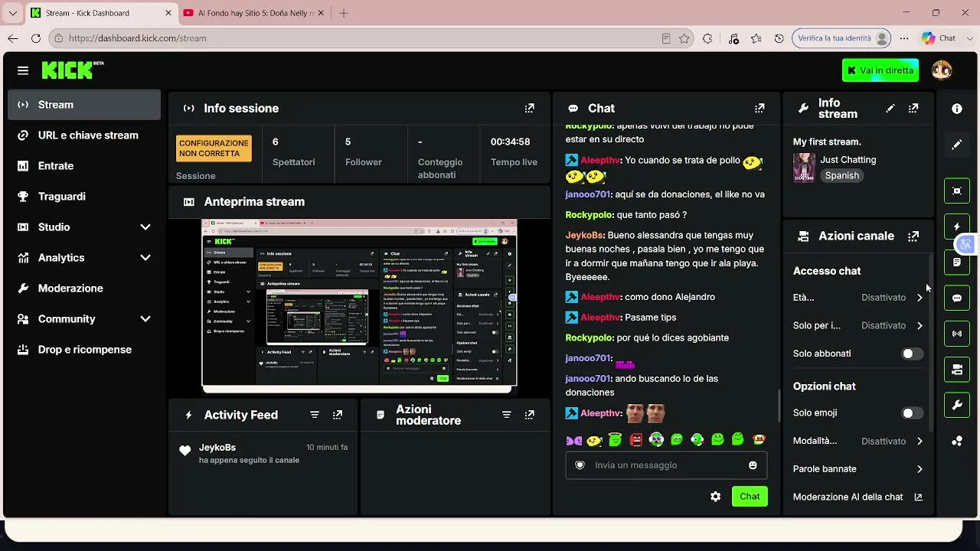
Task: Pop out the Info sessione panel
Action: [x=529, y=109]
